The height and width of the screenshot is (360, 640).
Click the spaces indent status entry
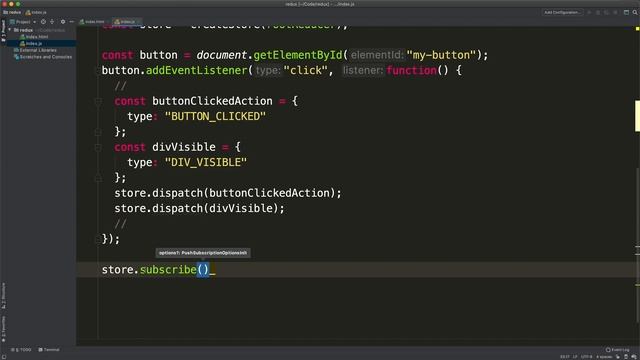point(604,357)
